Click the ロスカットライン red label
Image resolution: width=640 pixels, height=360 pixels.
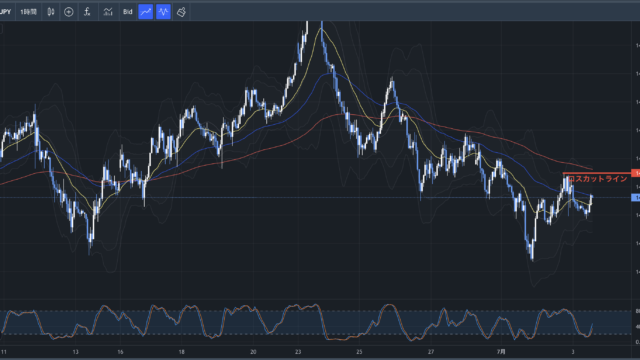(x=598, y=179)
